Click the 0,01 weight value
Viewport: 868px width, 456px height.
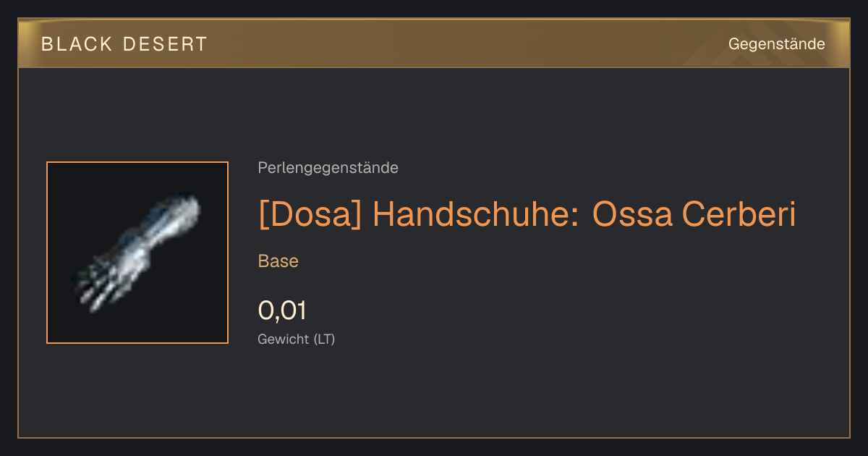point(282,311)
